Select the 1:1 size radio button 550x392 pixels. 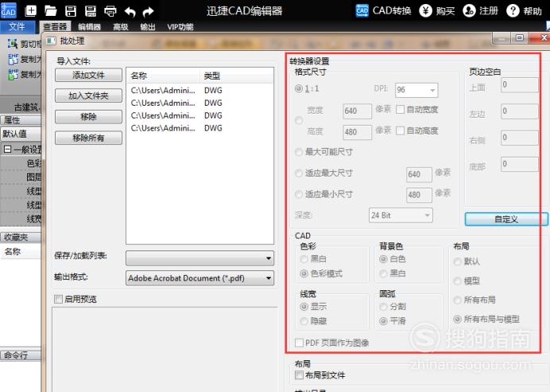click(299, 88)
